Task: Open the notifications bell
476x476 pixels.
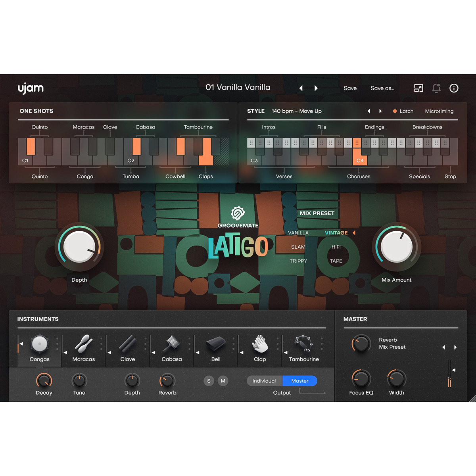Action: tap(436, 88)
